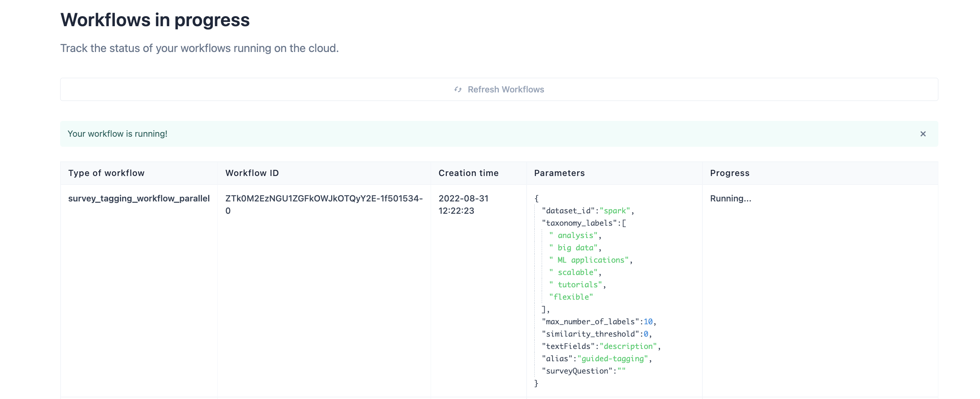Viewport: 980px width, 399px height.
Task: Click the "max_number_of_labels" key
Action: tap(591, 322)
